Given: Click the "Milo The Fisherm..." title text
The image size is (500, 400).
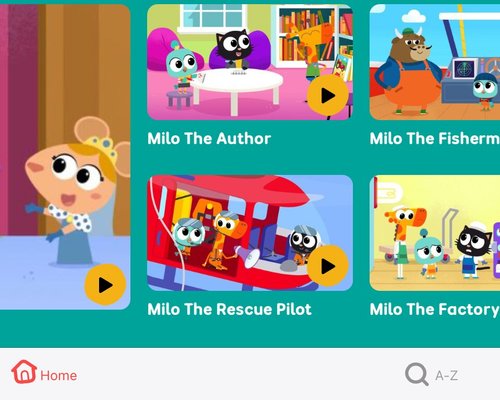Looking at the screenshot, I should coord(435,138).
